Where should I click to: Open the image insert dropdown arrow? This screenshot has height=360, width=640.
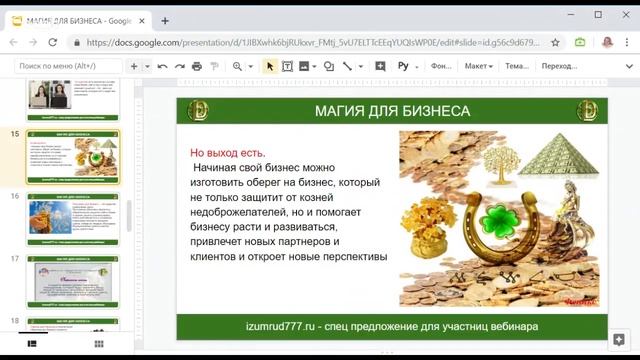click(314, 66)
